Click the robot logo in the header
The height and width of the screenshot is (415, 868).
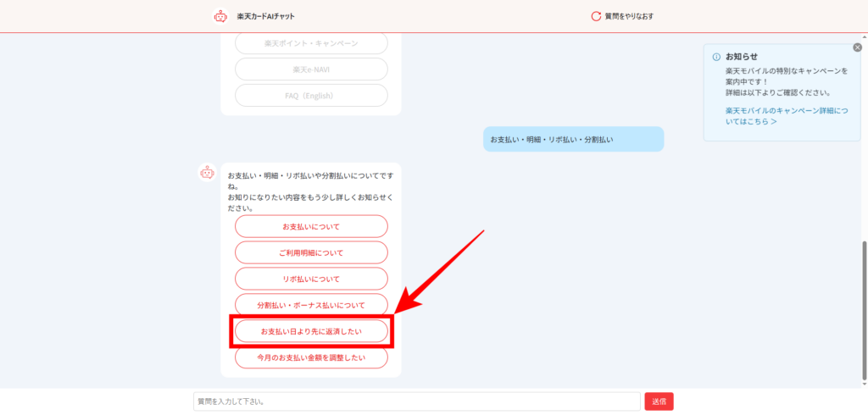coord(220,16)
